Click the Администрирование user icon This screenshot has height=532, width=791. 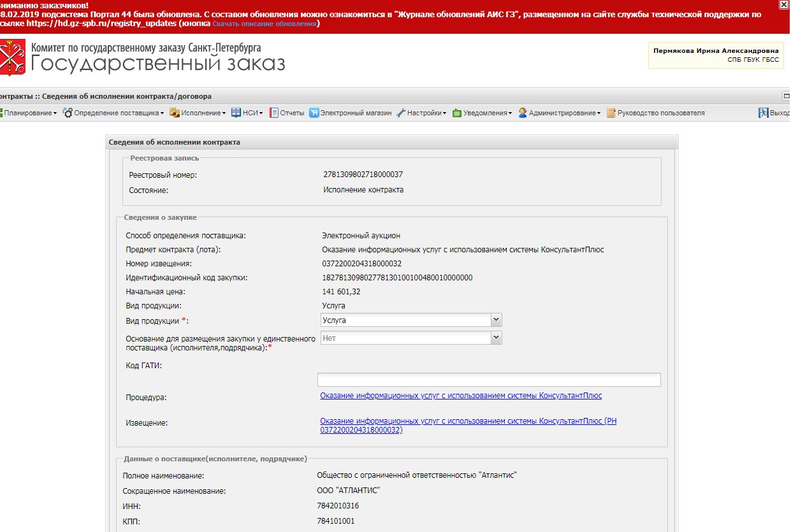[523, 113]
